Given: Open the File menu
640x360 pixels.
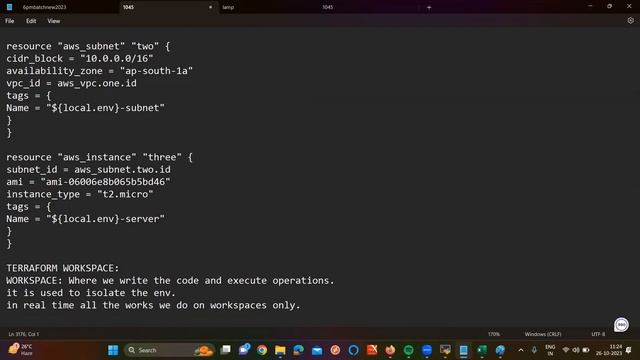Looking at the screenshot, I should (x=9, y=21).
